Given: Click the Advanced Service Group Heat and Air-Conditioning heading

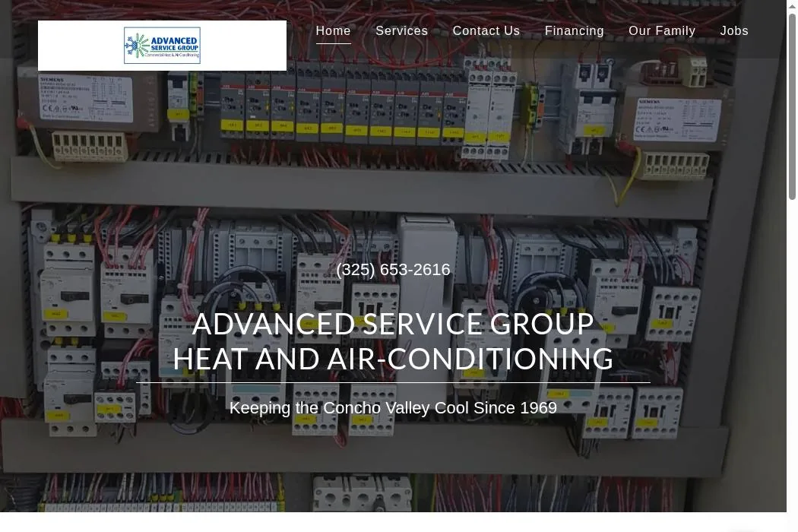Looking at the screenshot, I should point(393,341).
